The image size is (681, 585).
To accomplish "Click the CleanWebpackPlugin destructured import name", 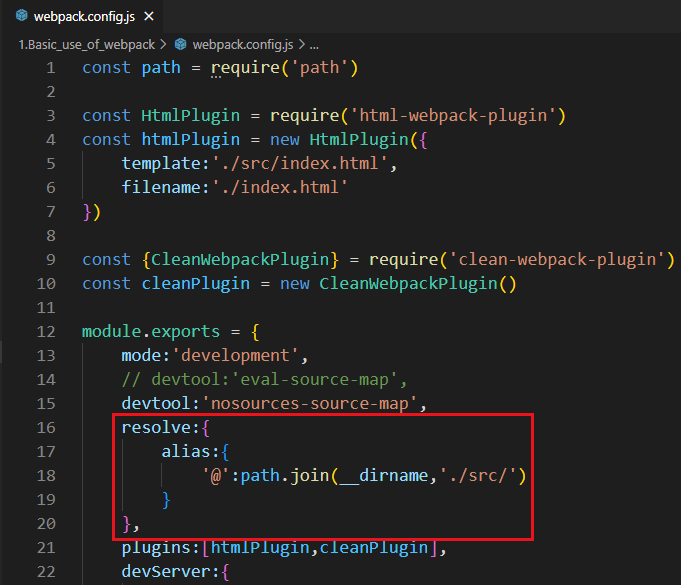I will tap(240, 260).
